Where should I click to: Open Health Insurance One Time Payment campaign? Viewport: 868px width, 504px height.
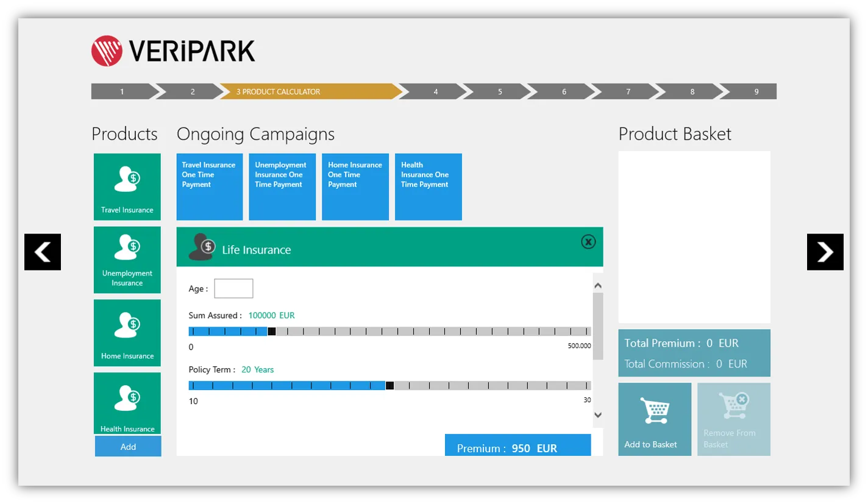click(429, 186)
